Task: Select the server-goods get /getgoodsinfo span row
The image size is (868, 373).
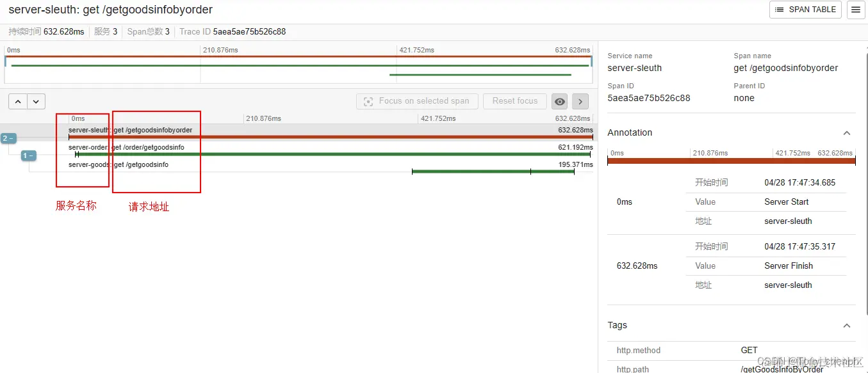Action: pyautogui.click(x=331, y=168)
